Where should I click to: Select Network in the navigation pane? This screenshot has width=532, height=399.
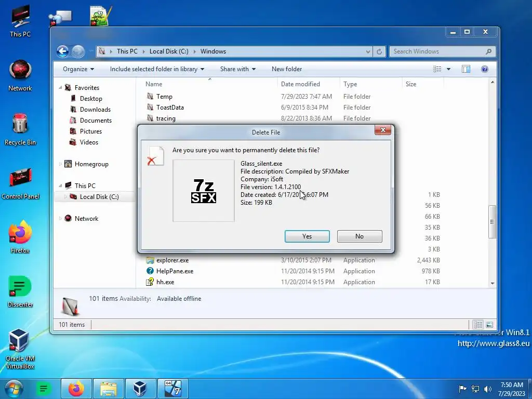[x=86, y=219]
